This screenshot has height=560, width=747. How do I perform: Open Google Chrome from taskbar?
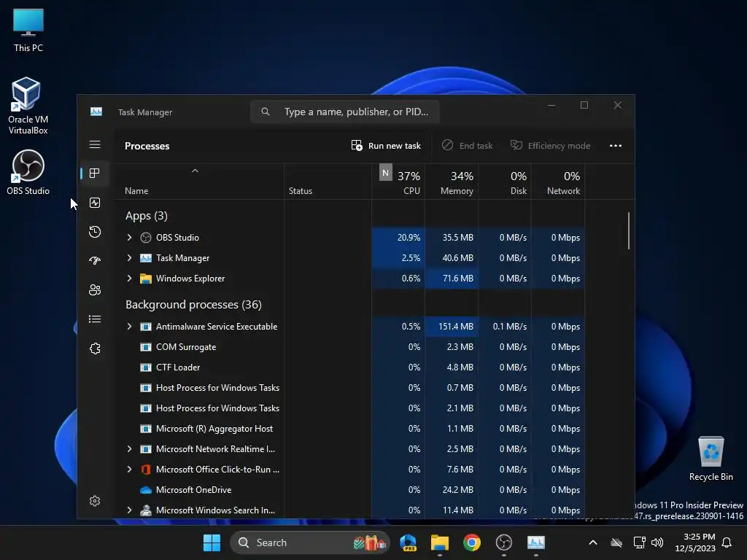point(472,542)
